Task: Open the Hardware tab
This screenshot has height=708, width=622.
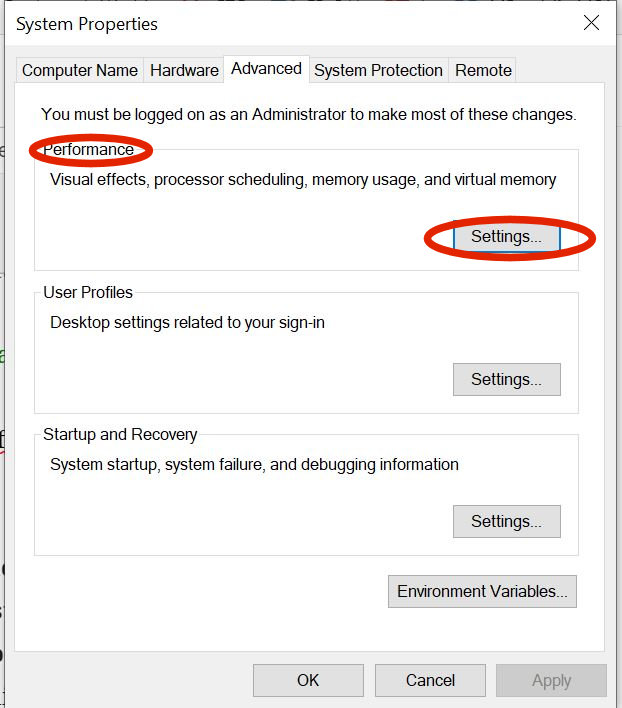Action: point(184,70)
